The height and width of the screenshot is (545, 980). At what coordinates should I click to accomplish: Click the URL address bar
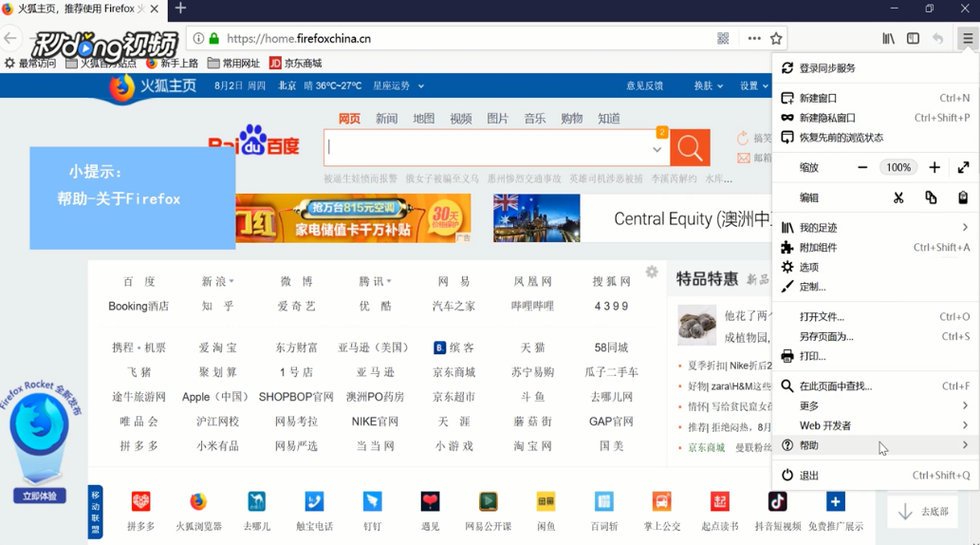pos(469,38)
